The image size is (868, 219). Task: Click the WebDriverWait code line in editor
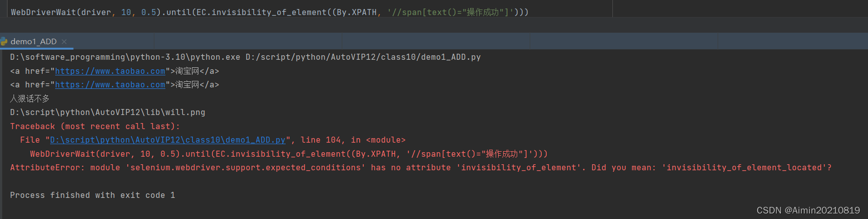270,12
